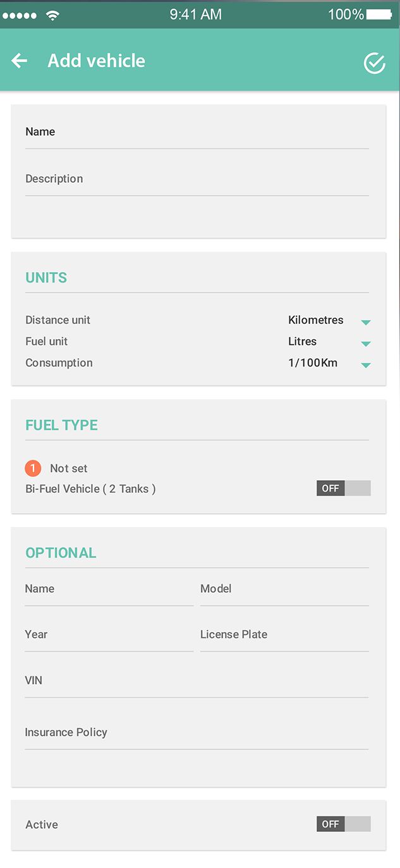
Task: Confirm with the checkmark save icon
Action: click(x=374, y=63)
